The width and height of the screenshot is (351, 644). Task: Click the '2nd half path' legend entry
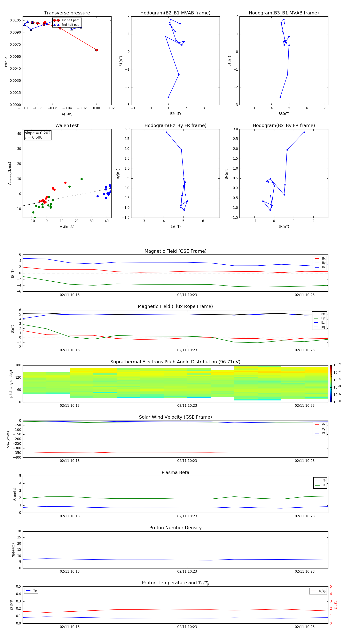pos(67,25)
